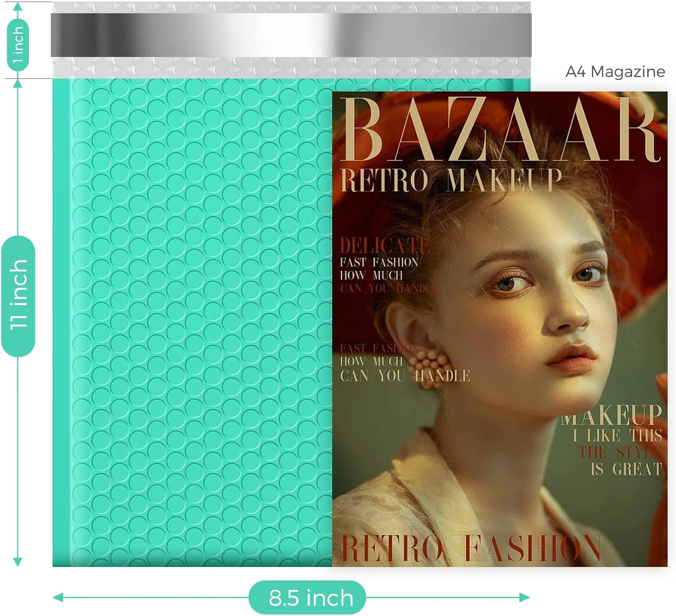Viewport: 676px width, 616px height.
Task: Click the '1 inch' measurement label
Action: [18, 45]
